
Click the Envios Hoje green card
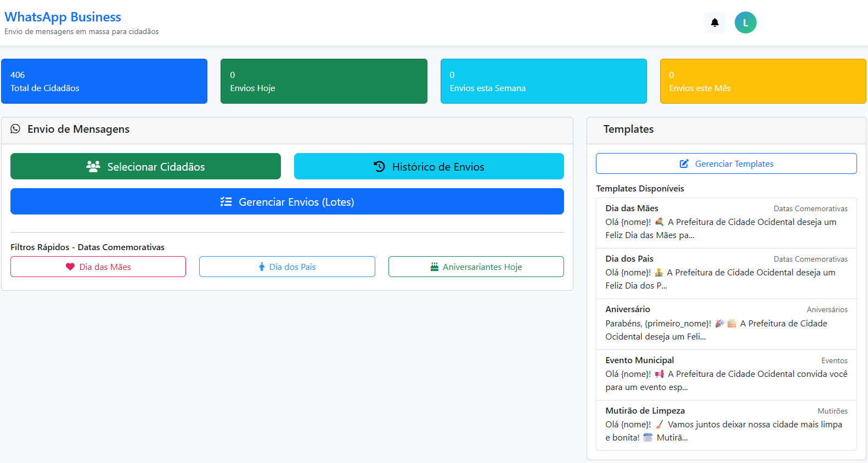point(324,81)
